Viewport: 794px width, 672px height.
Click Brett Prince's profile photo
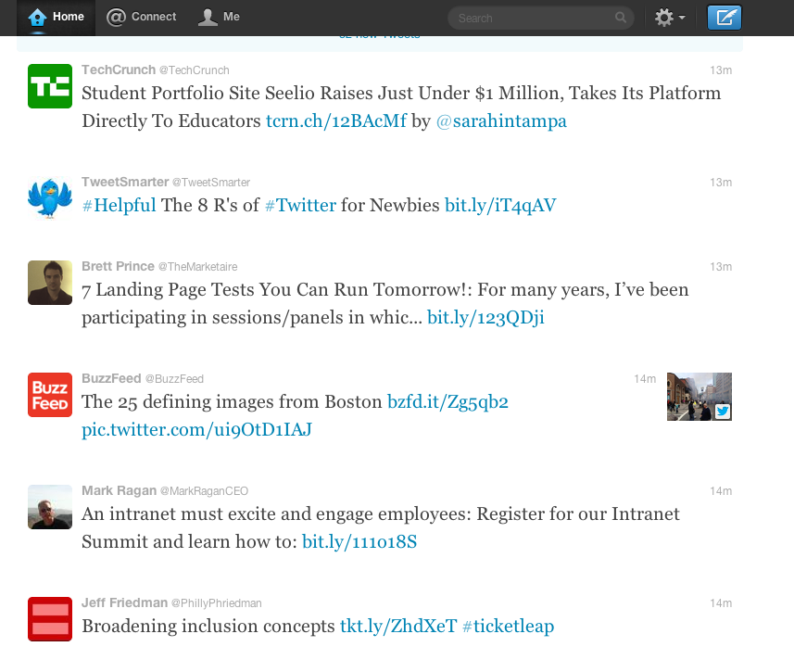[x=50, y=283]
